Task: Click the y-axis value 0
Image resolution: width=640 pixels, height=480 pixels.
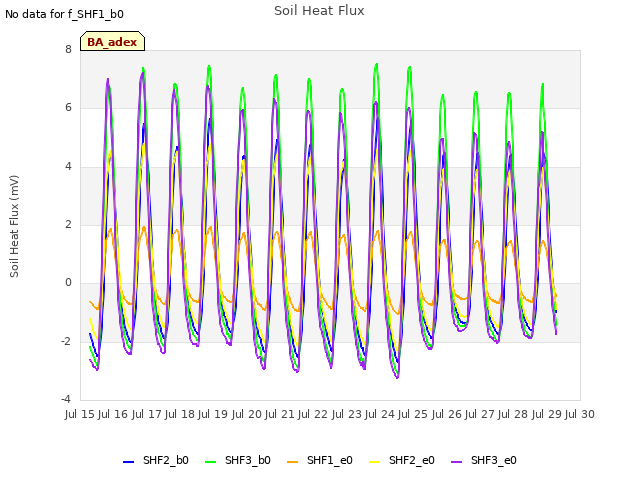Action: coord(68,283)
